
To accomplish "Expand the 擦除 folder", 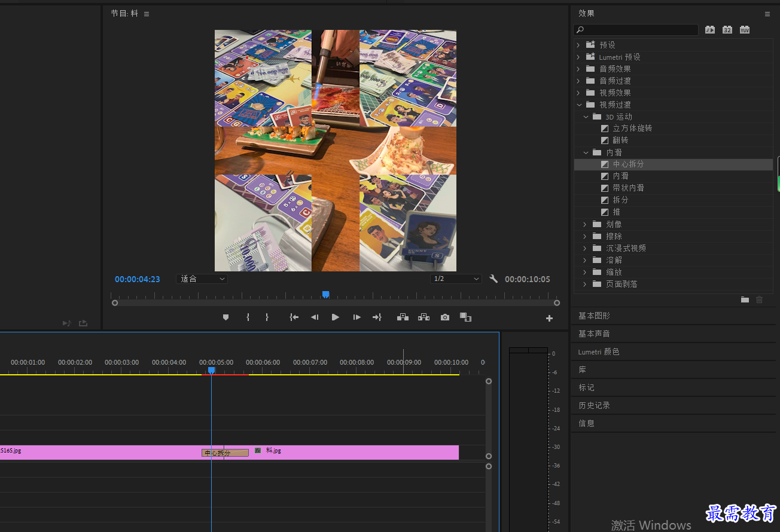I will [x=585, y=236].
